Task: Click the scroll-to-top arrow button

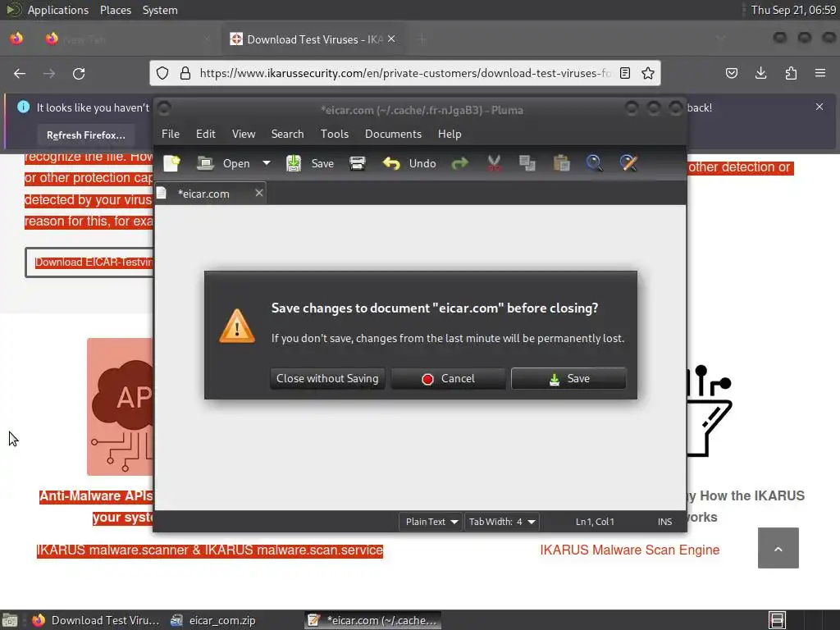Action: (778, 548)
